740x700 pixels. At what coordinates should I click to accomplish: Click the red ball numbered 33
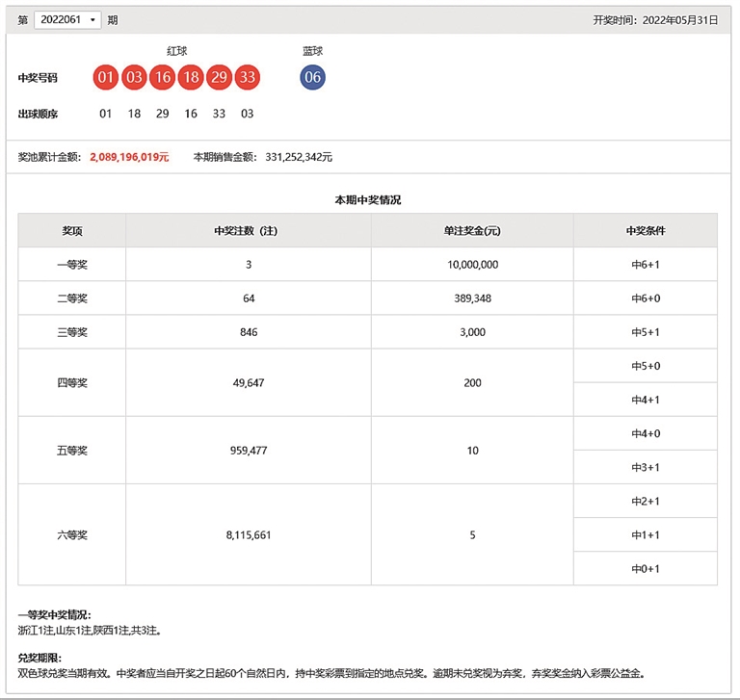coord(248,78)
